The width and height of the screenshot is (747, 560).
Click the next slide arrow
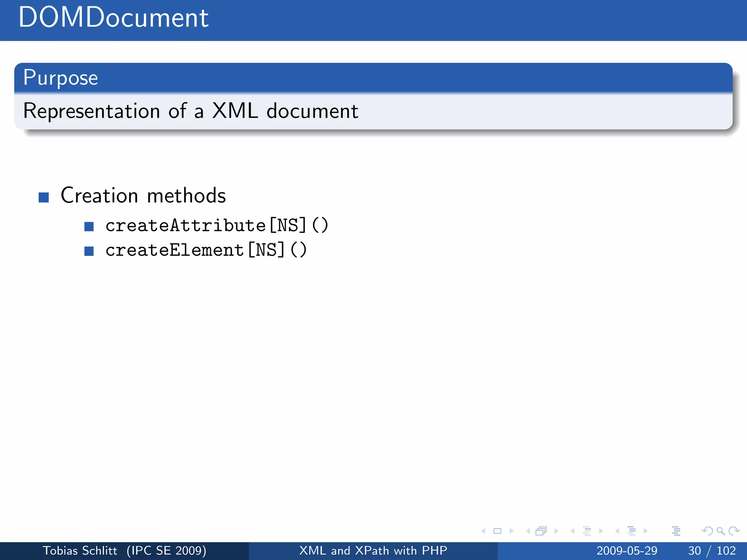(x=511, y=531)
